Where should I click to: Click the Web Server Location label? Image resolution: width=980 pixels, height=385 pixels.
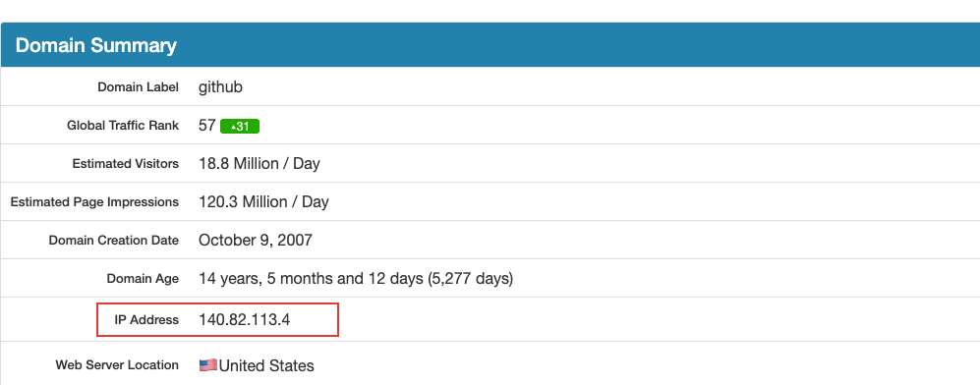click(117, 365)
